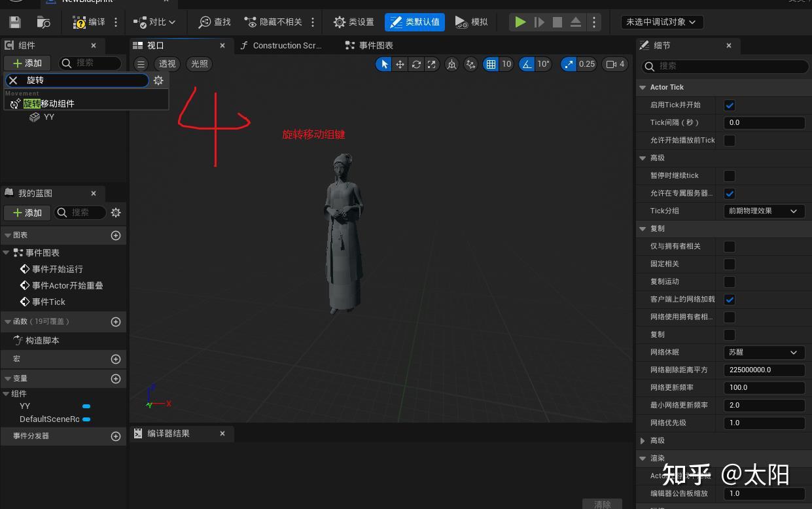Click the 网络更新频率 input field

click(764, 387)
